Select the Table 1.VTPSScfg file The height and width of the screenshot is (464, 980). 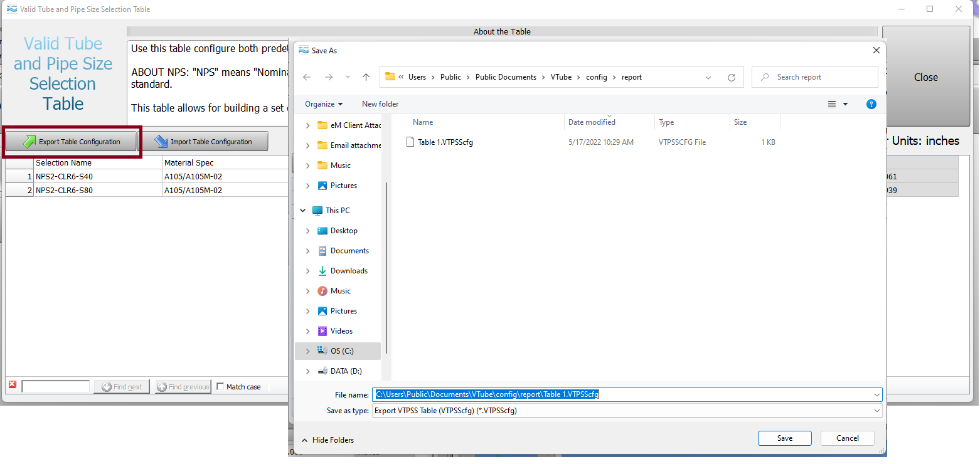(445, 142)
